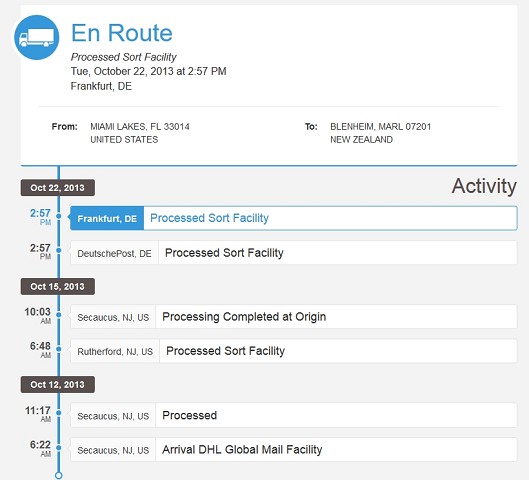Image resolution: width=529 pixels, height=480 pixels.
Task: Click the hollow circle ending the timeline
Action: click(x=59, y=476)
